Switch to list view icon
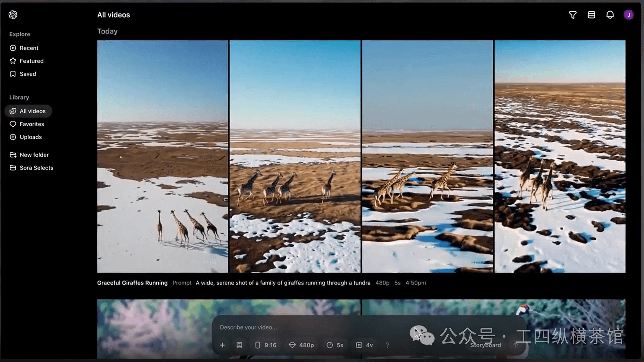Image resolution: width=644 pixels, height=362 pixels. pos(591,15)
